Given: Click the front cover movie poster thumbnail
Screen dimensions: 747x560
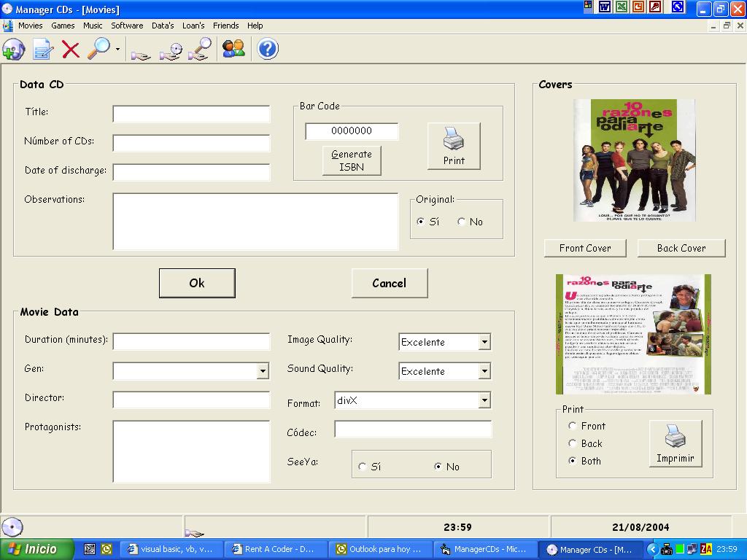Looking at the screenshot, I should click(x=633, y=160).
